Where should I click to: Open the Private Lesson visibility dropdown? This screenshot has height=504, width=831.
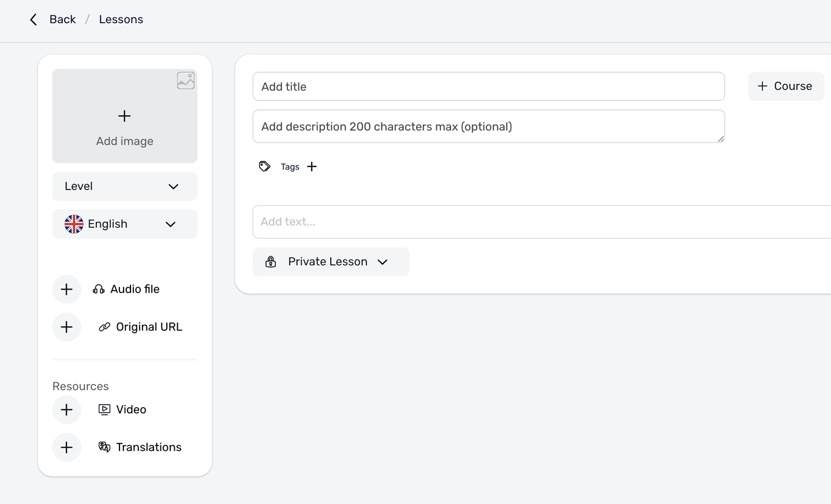[x=331, y=262]
